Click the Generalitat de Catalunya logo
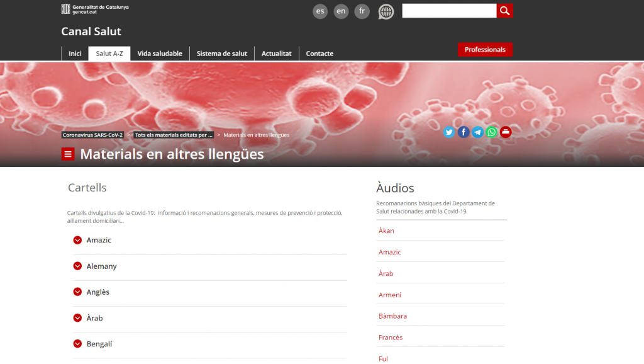Image resolution: width=644 pixels, height=364 pixels. [x=95, y=9]
